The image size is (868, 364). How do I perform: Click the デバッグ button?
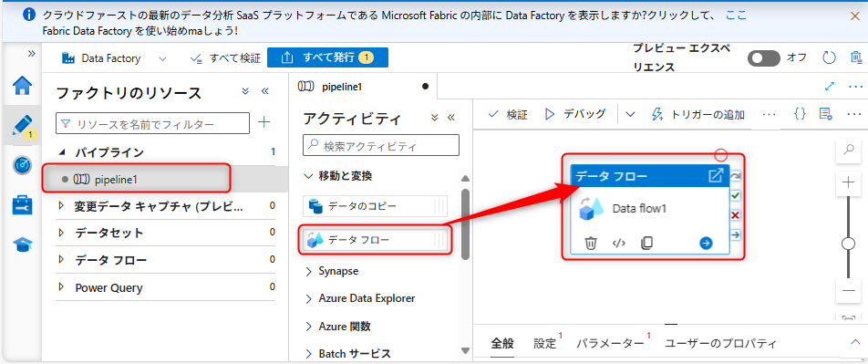(x=575, y=114)
